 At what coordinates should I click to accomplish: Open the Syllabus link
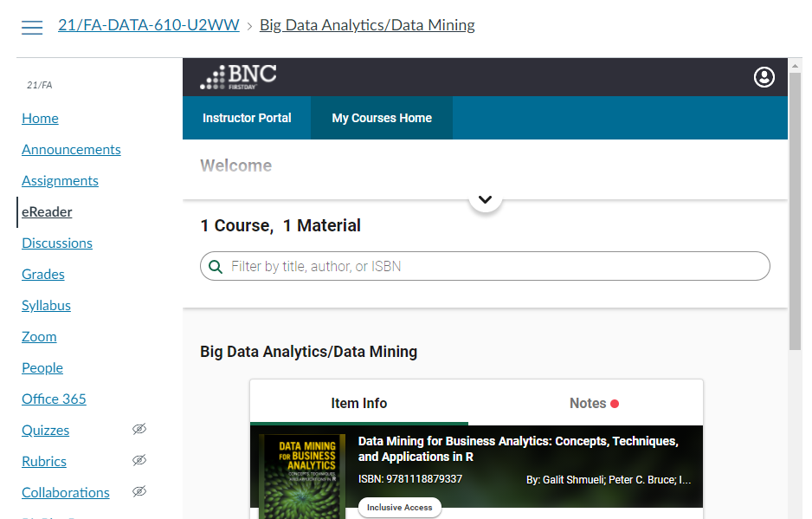coord(46,305)
